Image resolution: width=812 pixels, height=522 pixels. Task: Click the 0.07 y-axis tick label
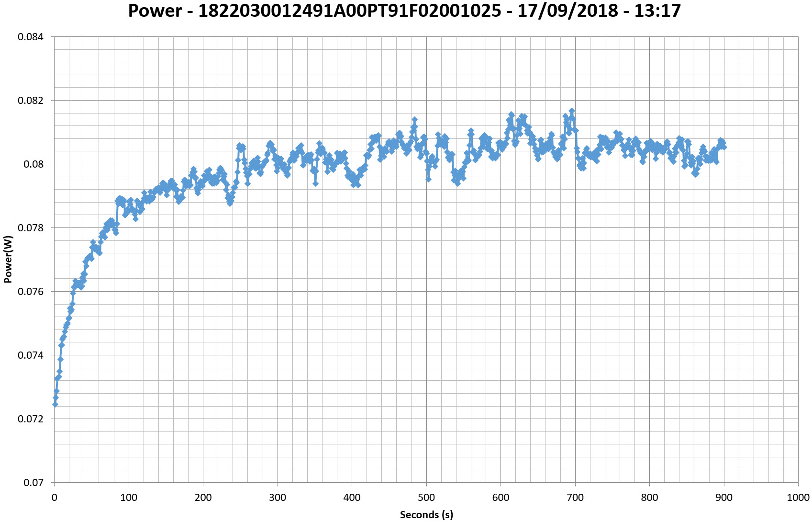coord(33,483)
